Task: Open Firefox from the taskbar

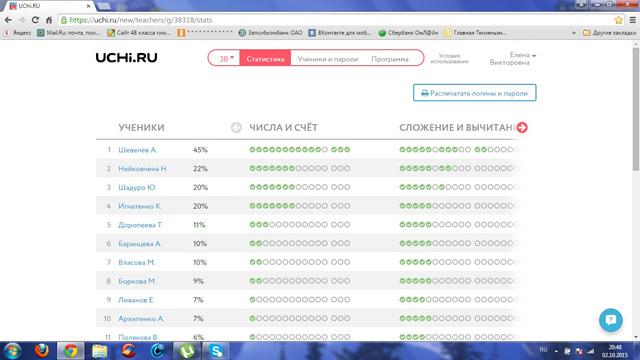Action: (41, 351)
